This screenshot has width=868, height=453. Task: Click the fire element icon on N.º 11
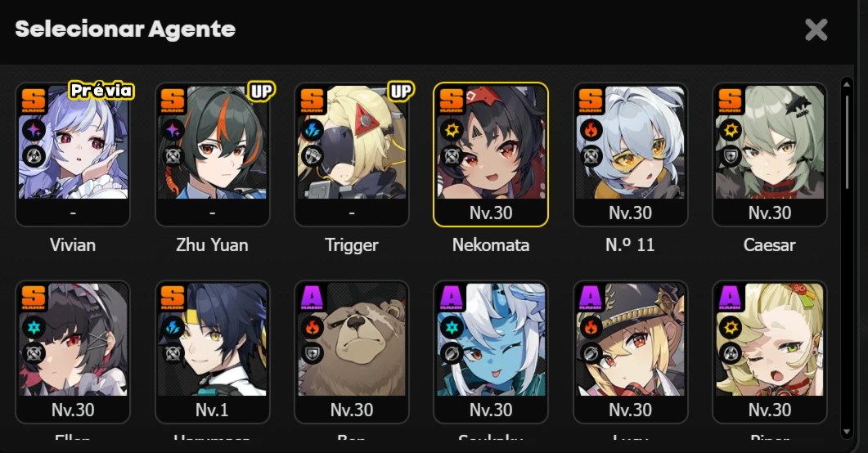tap(591, 131)
